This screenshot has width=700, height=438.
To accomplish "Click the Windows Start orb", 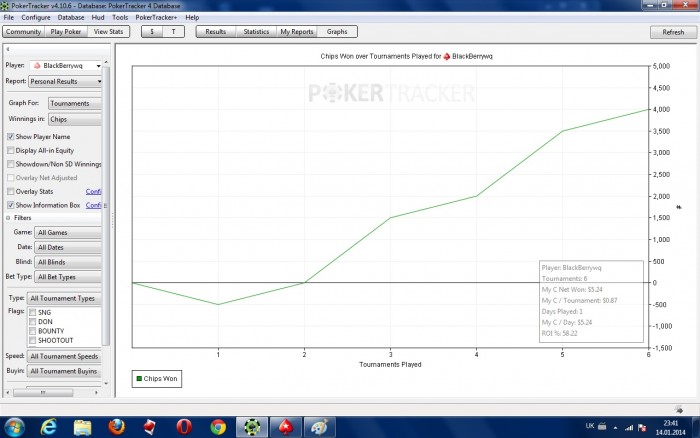I will coord(13,427).
